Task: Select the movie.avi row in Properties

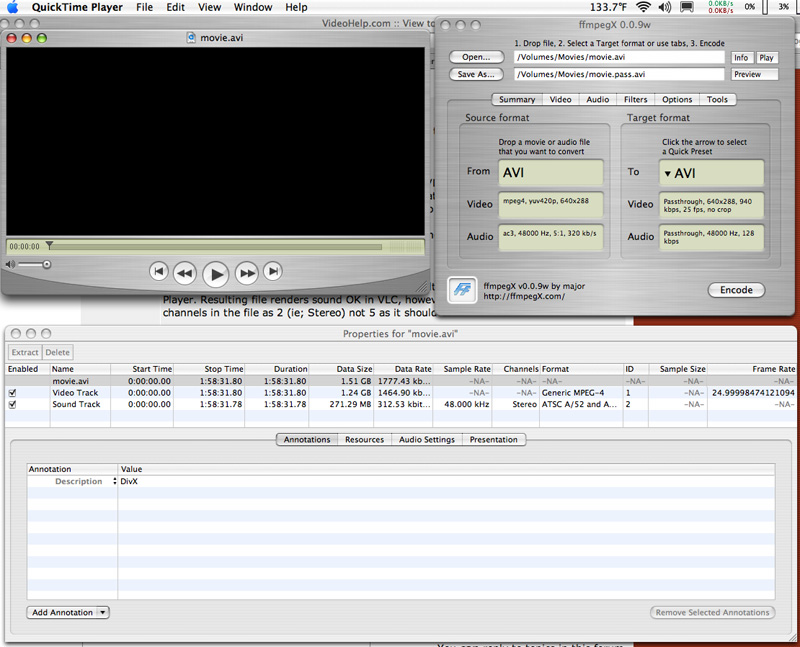Action: pos(400,381)
